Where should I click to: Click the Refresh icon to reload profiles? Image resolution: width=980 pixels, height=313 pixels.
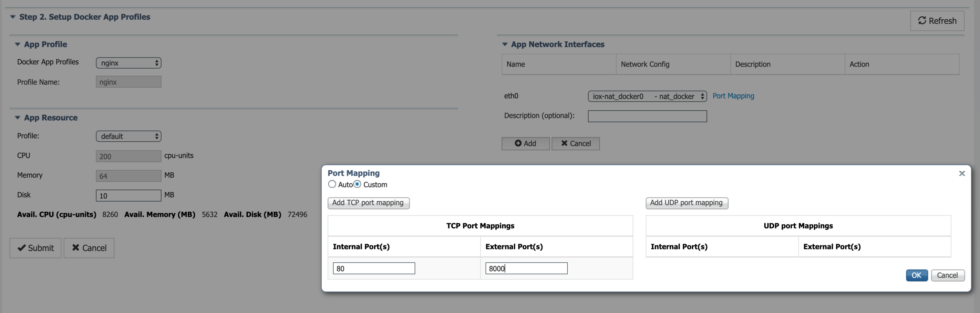[922, 21]
